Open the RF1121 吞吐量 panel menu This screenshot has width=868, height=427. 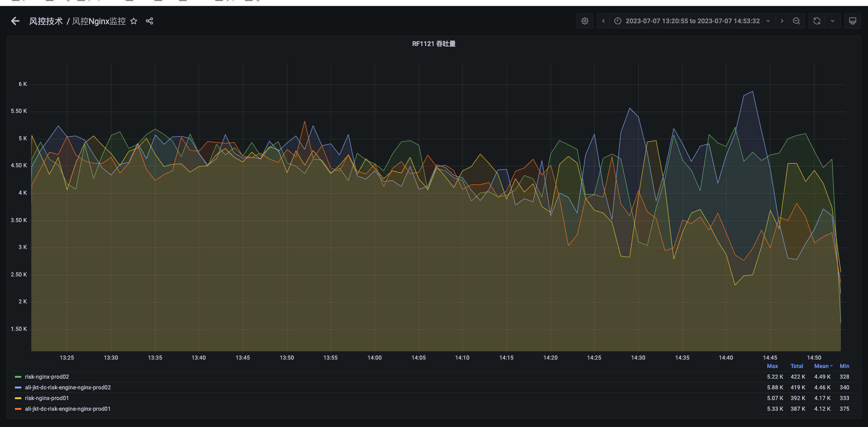[434, 44]
